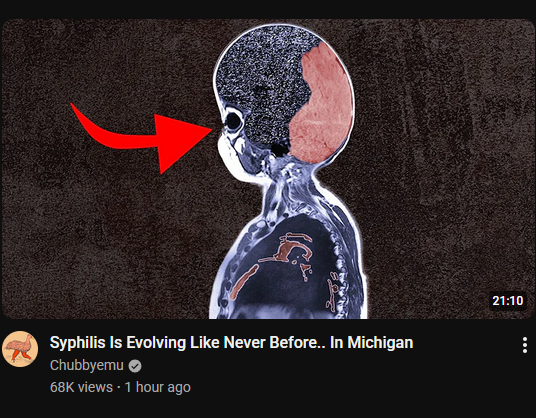Click the dark eye socket in the scan
The width and height of the screenshot is (536, 418).
[x=233, y=121]
